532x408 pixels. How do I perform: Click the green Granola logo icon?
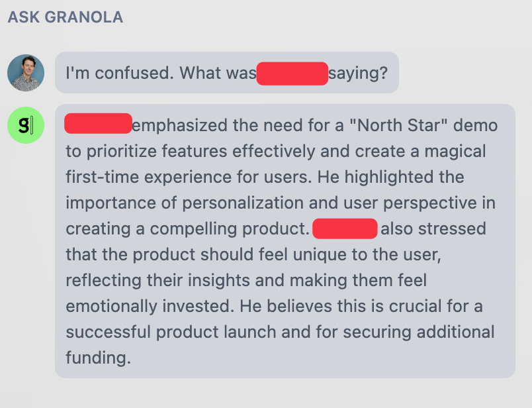26,125
